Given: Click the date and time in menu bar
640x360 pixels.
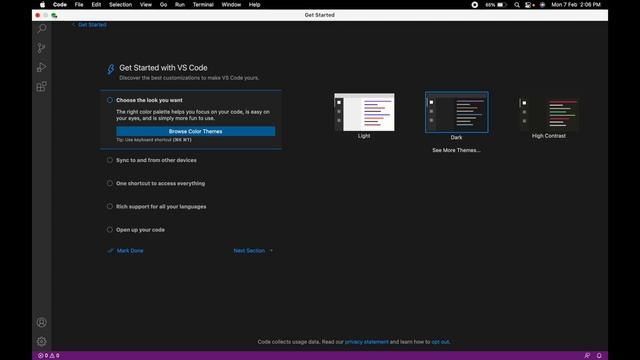Looking at the screenshot, I should 576,5.
